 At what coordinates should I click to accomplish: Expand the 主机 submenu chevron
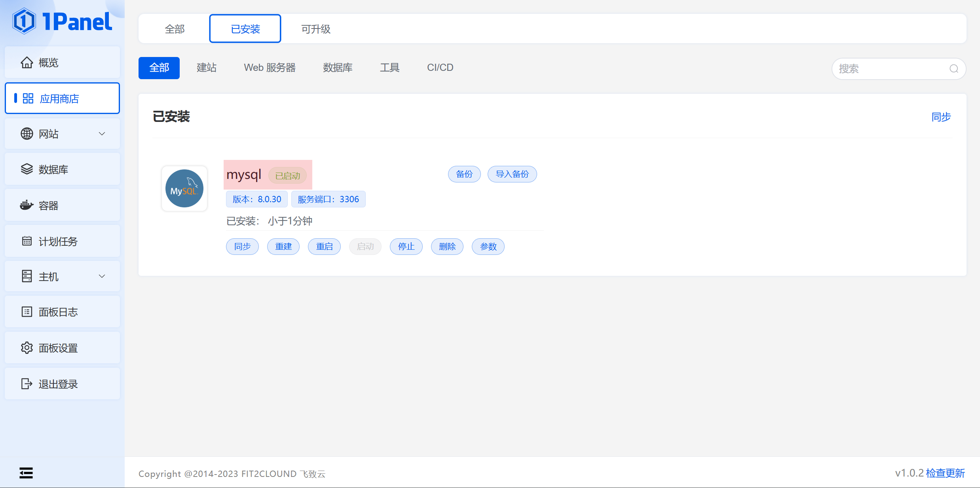coord(102,276)
